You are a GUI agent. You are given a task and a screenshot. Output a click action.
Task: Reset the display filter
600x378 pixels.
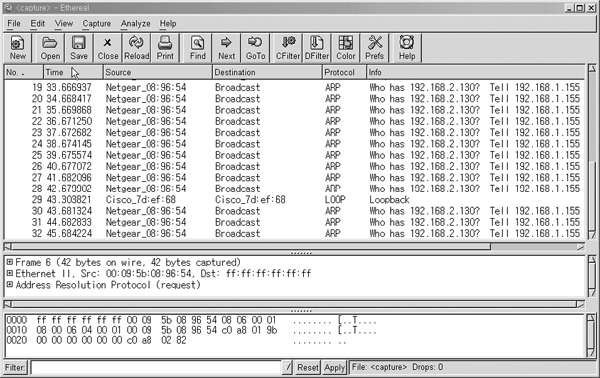(x=308, y=368)
